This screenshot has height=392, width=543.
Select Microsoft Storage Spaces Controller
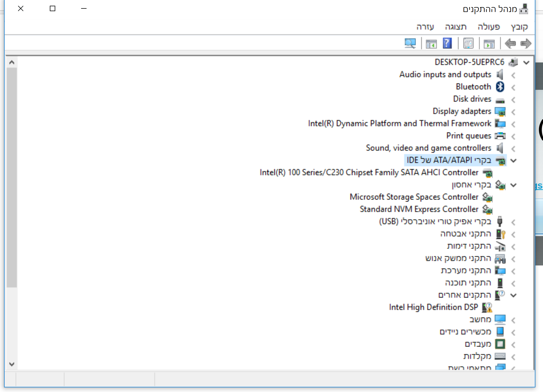tap(414, 197)
